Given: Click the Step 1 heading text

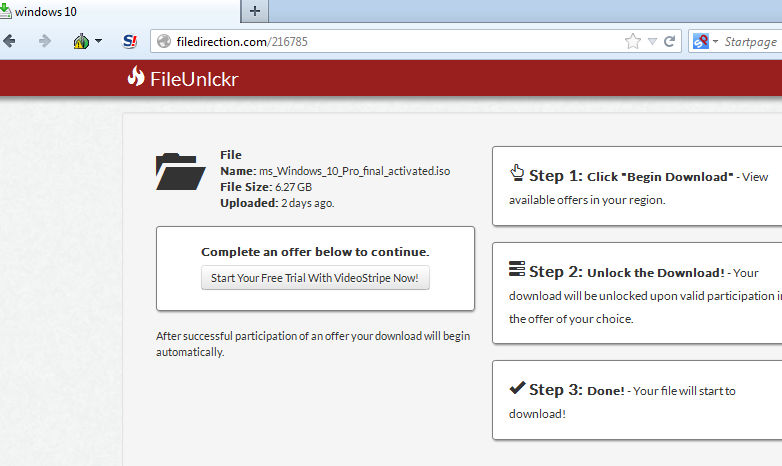Looking at the screenshot, I should [x=631, y=176].
